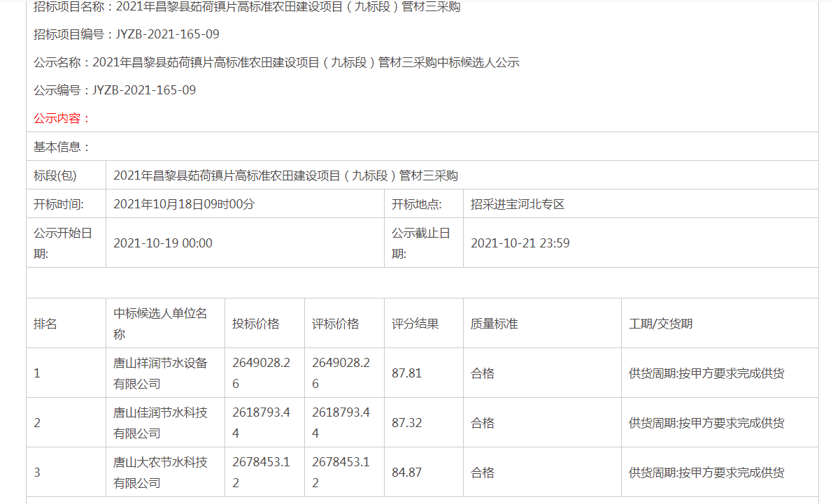The width and height of the screenshot is (833, 504).
Task: Click the 基本信息 section heading
Action: coord(62,147)
